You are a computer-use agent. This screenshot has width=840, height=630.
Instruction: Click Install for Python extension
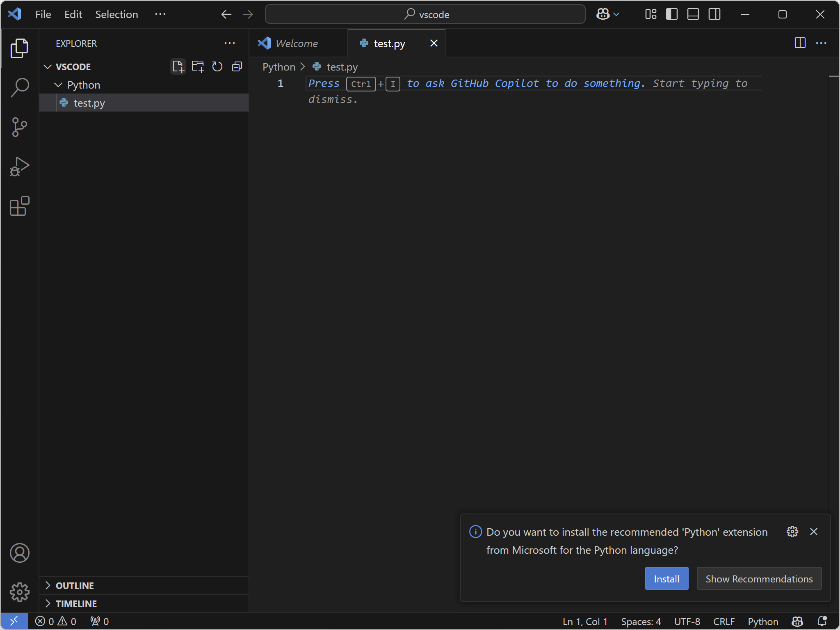tap(667, 579)
